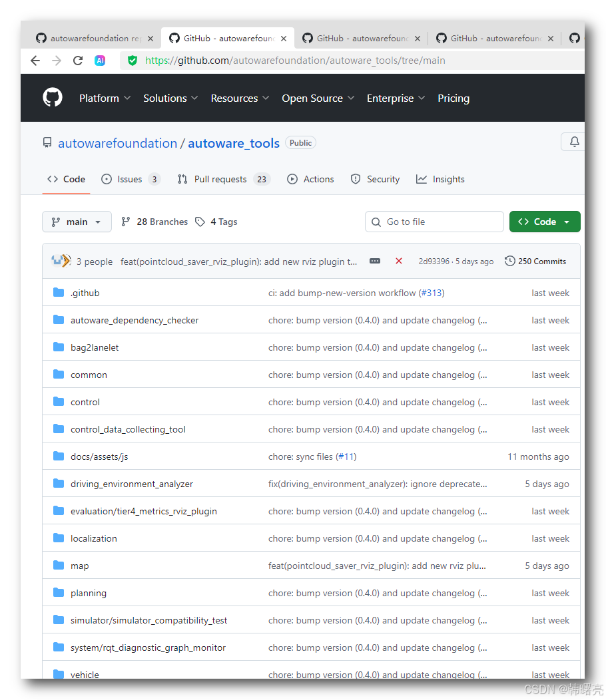Image resolution: width=606 pixels, height=700 pixels.
Task: Click the .github folder icon
Action: coord(59,293)
